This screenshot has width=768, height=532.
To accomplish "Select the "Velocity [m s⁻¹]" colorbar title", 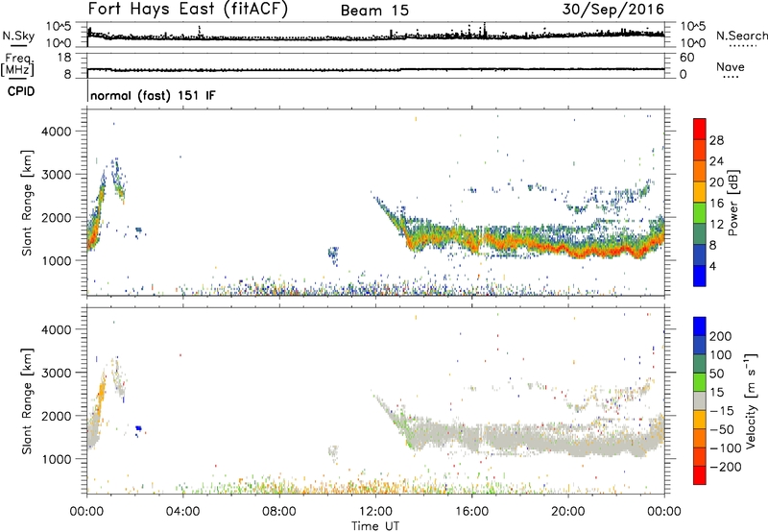I will click(x=751, y=400).
